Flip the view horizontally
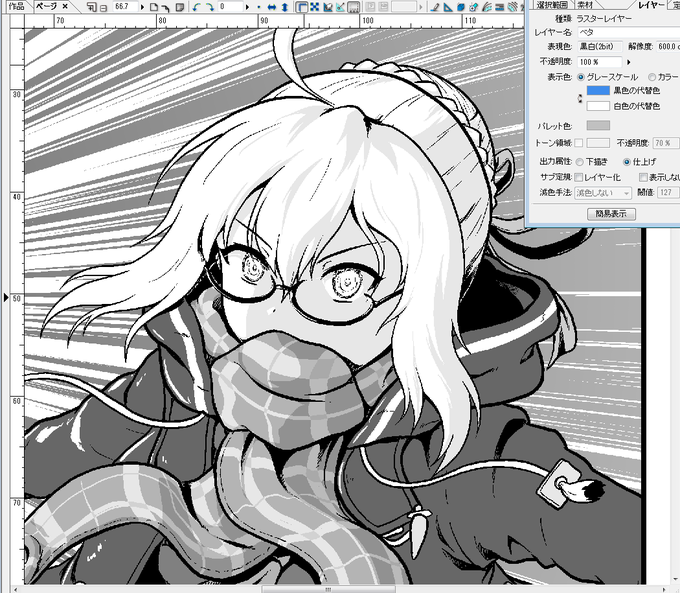The width and height of the screenshot is (680, 593). point(271,7)
